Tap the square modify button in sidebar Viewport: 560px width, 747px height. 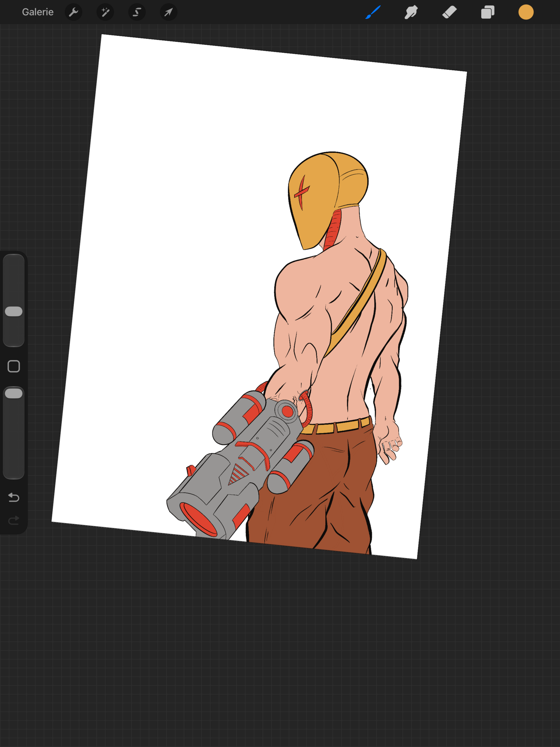pos(14,366)
